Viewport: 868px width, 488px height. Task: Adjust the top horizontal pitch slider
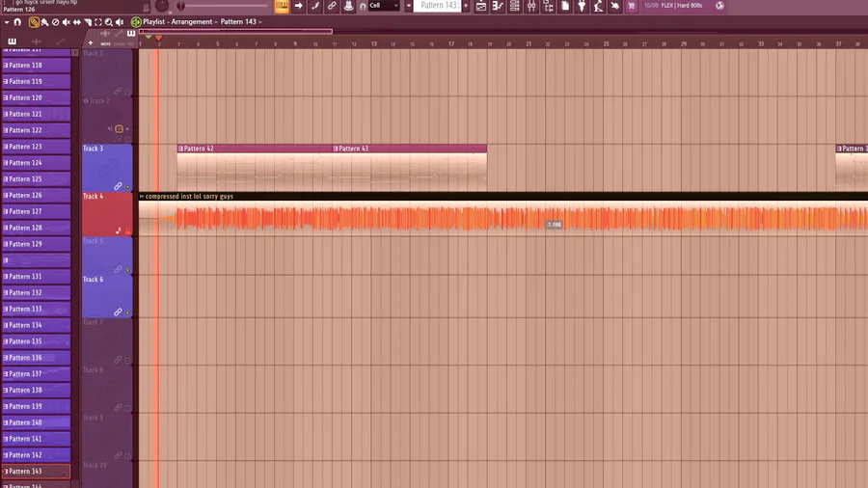click(223, 6)
